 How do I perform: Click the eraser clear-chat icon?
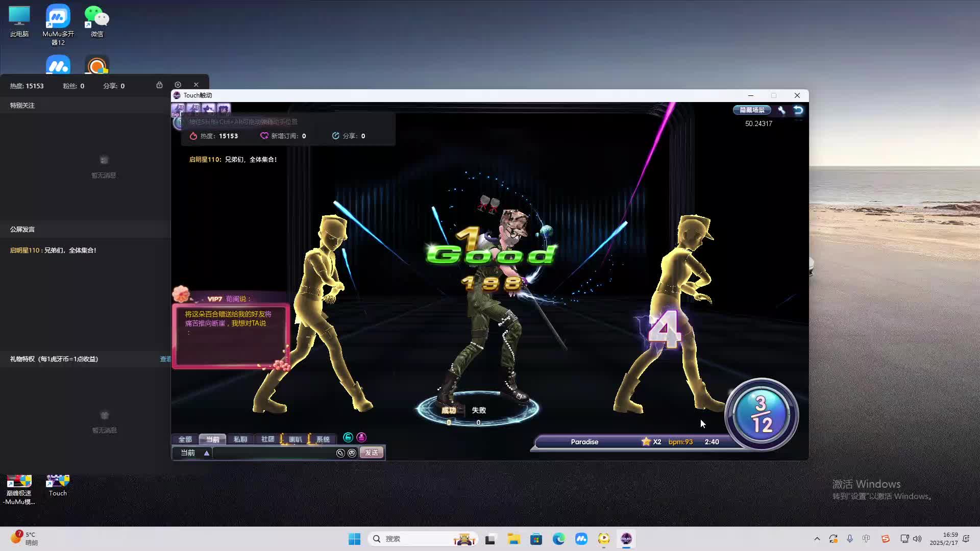340,453
